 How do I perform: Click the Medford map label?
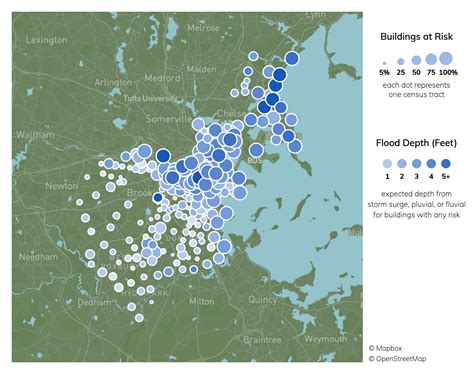(162, 78)
